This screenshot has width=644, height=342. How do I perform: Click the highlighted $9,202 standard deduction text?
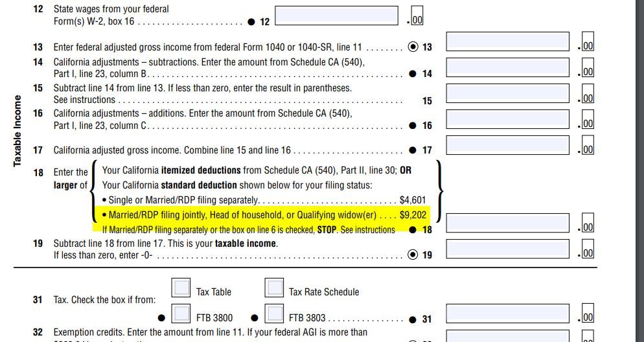click(x=413, y=215)
